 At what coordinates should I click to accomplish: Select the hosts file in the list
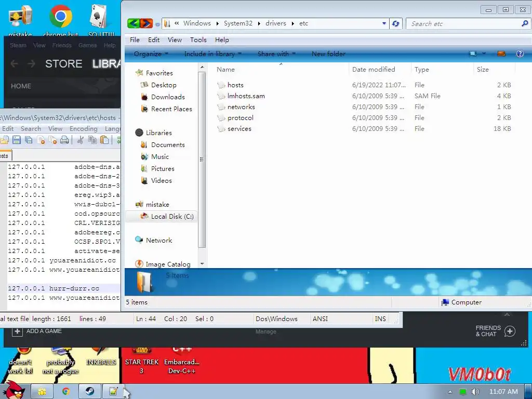[235, 85]
